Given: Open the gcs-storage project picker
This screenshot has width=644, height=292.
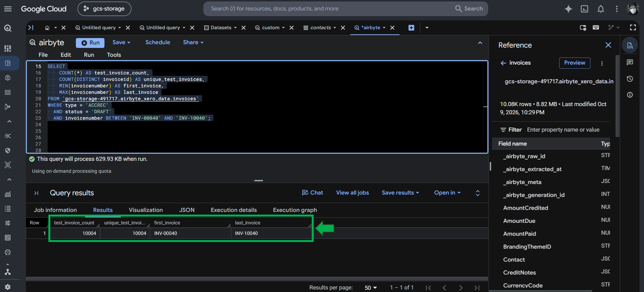Looking at the screenshot, I should pyautogui.click(x=104, y=9).
